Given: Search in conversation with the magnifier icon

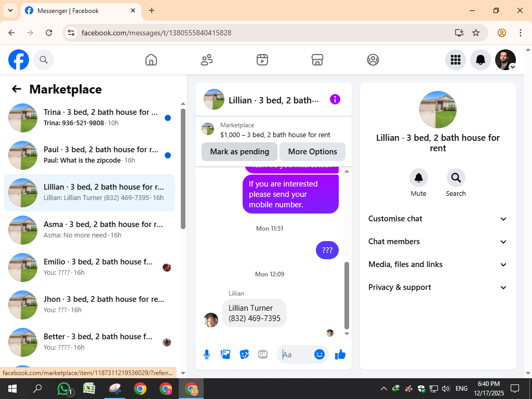Looking at the screenshot, I should tap(456, 178).
